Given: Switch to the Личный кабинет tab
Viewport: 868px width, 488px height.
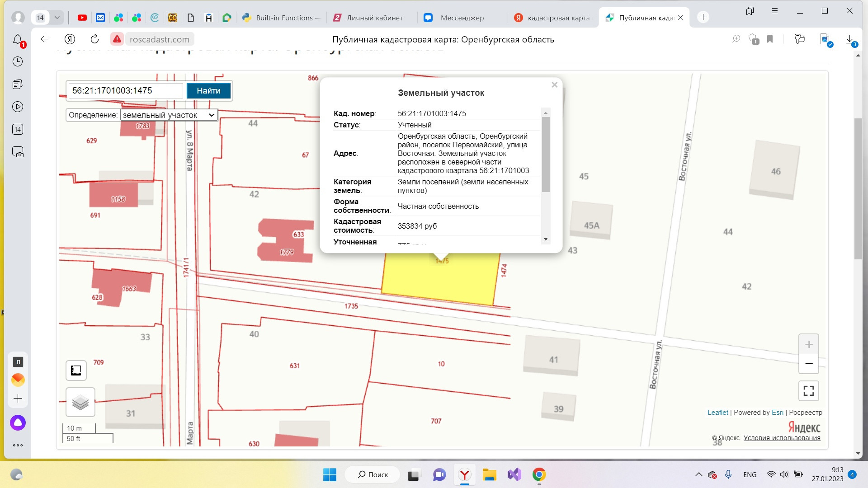Looking at the screenshot, I should point(373,18).
